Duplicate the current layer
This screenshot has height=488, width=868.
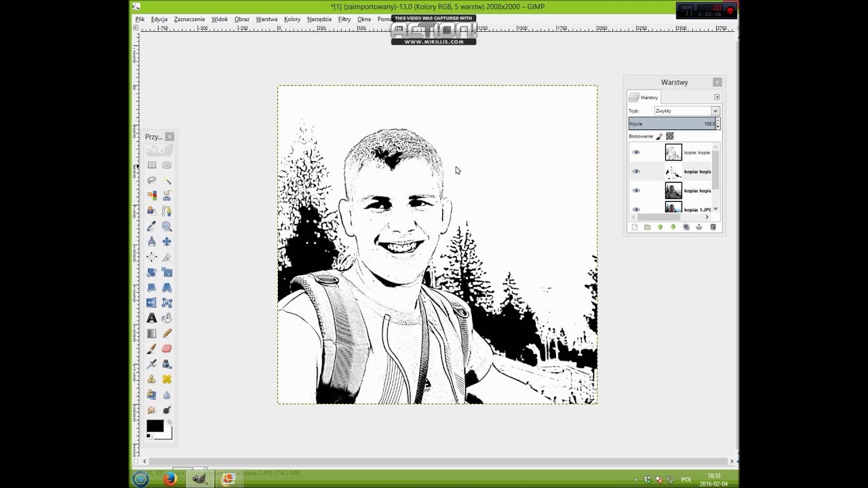point(686,227)
